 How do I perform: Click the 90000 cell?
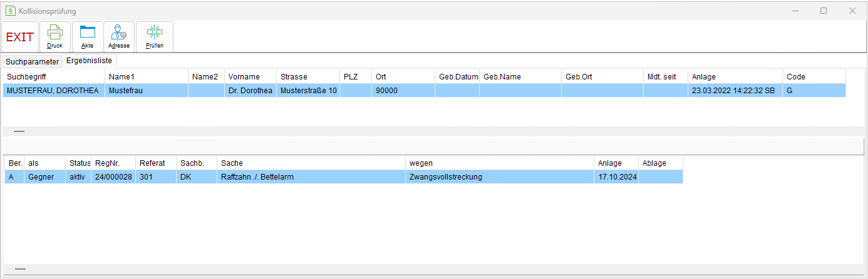click(403, 91)
